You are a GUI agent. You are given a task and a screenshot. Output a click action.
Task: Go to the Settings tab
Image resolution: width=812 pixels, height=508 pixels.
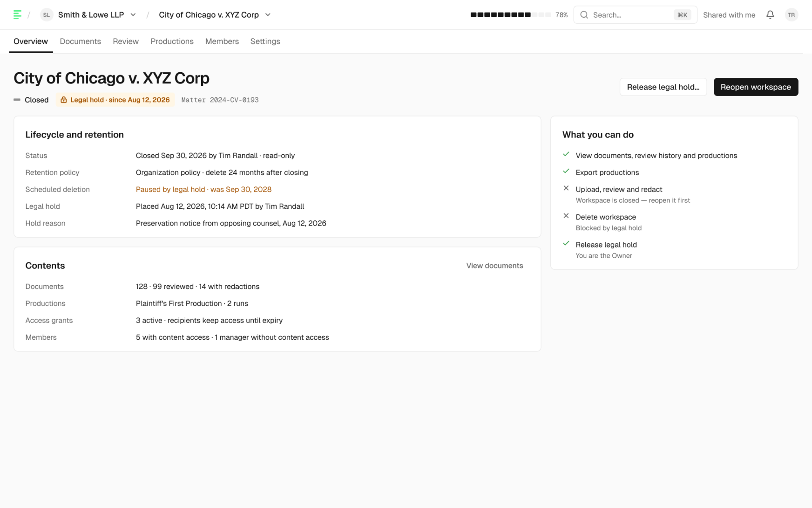[265, 41]
